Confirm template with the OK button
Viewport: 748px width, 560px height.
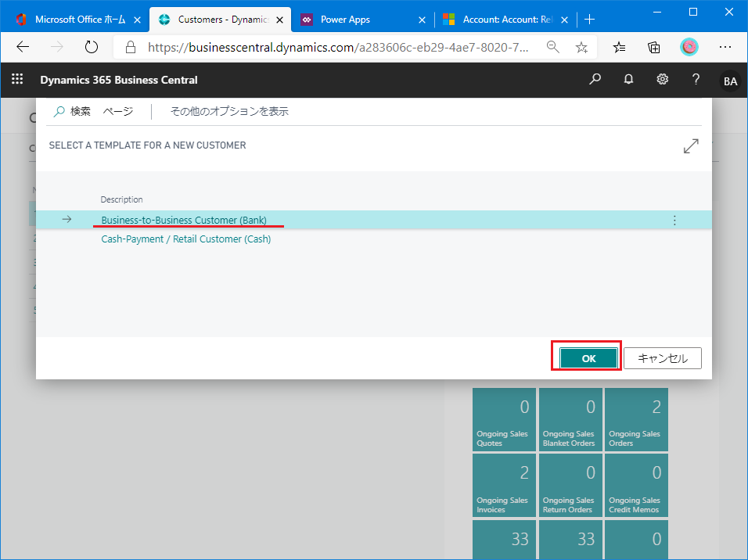pos(588,358)
